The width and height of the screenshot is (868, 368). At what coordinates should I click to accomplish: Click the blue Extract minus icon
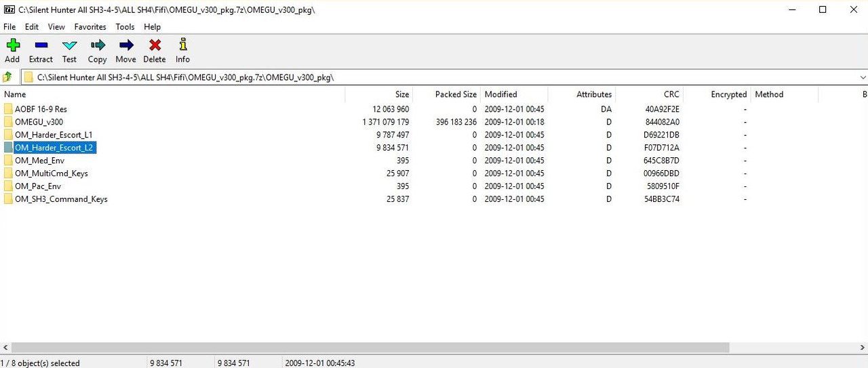coord(41,45)
